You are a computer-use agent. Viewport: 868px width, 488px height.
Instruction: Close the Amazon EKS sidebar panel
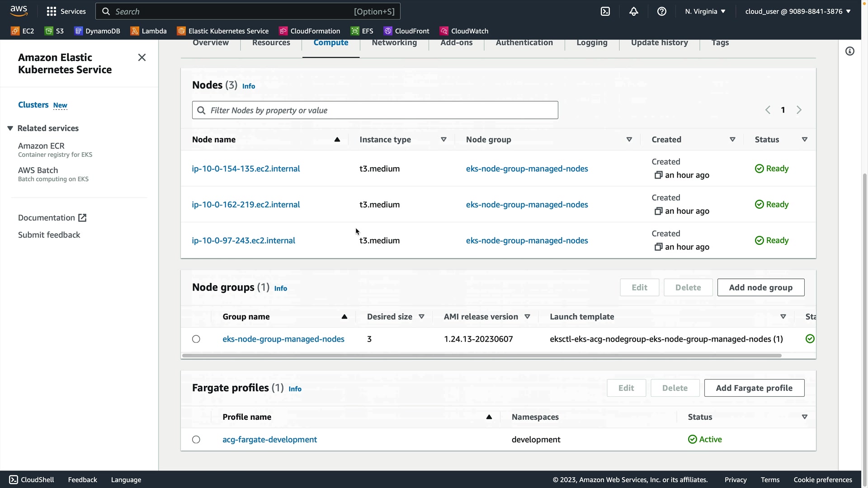coord(142,57)
